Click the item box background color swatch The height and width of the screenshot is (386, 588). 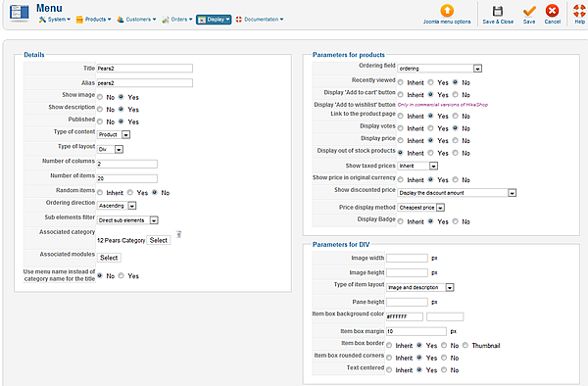(445, 316)
